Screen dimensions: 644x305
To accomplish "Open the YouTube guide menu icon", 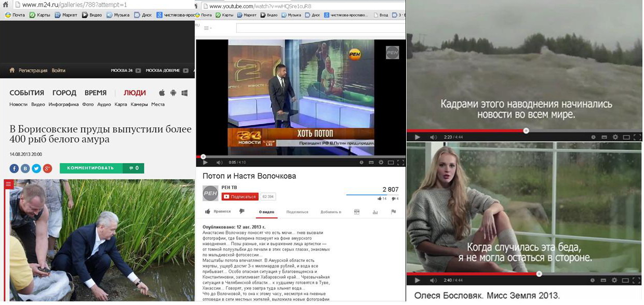I will (x=208, y=28).
